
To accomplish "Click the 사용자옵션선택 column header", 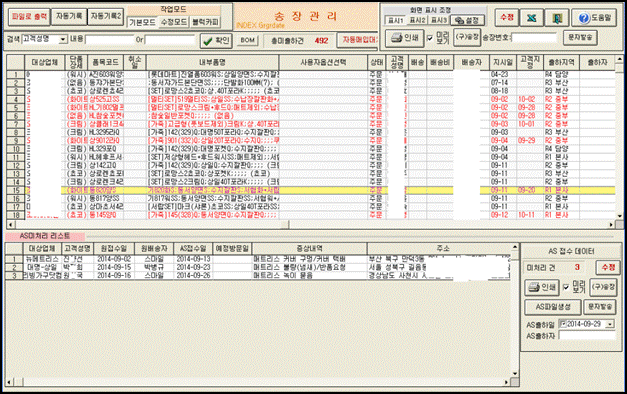I will pos(323,62).
